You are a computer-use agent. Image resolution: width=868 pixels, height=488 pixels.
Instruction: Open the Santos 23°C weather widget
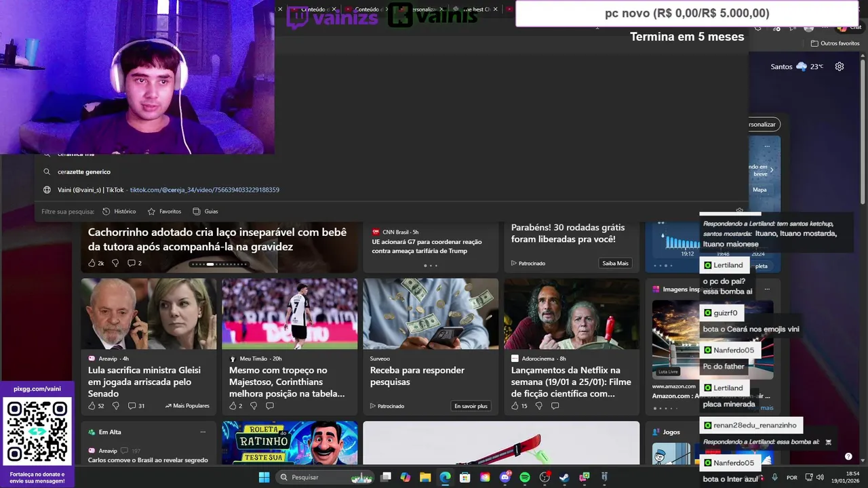[797, 66]
